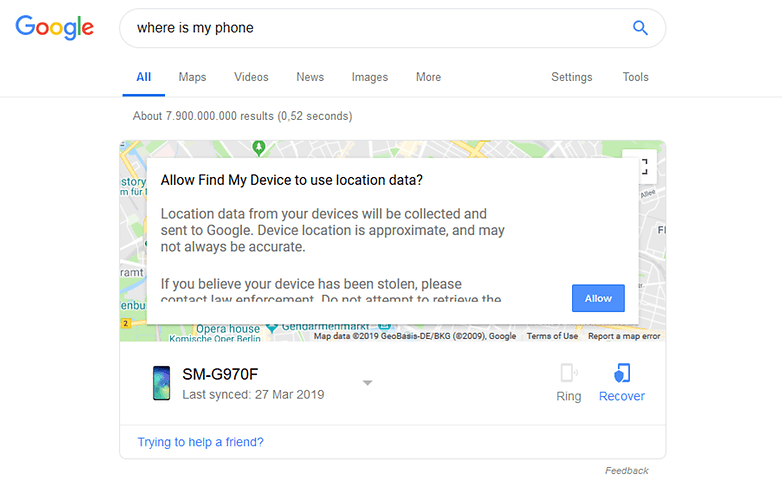Expand the device selector dropdown arrow
The width and height of the screenshot is (782, 490).
(x=368, y=383)
